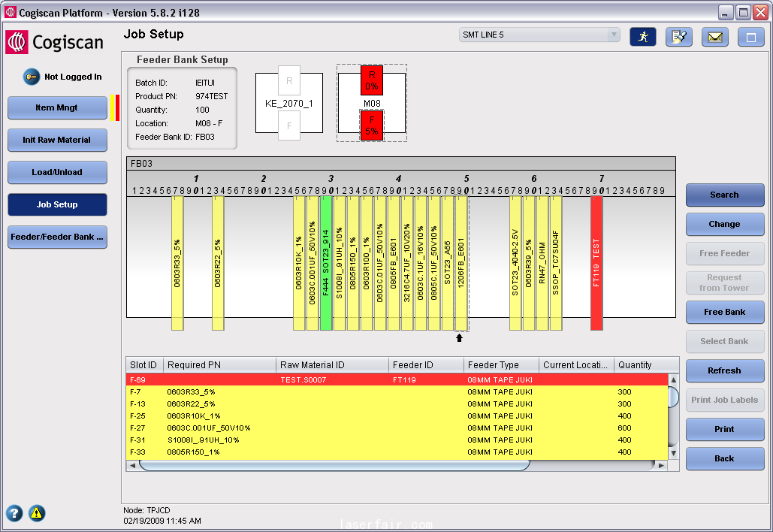Open the SMT LINE 5 dropdown
This screenshot has width=773, height=532.
(x=539, y=35)
